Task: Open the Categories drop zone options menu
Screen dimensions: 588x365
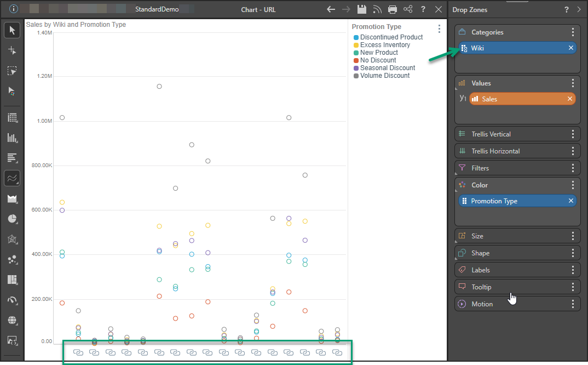Action: [573, 32]
